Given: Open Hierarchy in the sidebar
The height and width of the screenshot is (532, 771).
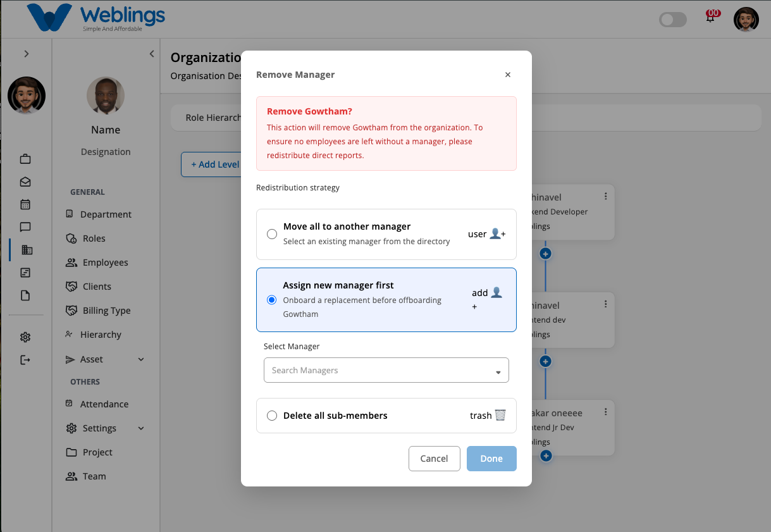Looking at the screenshot, I should [93, 335].
